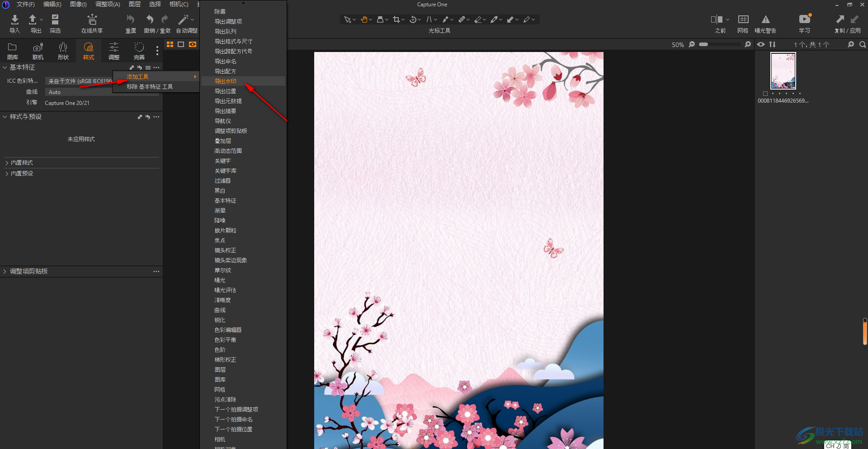This screenshot has height=449, width=868.
Task: Select the Styles (样式) tool tab icon
Action: click(88, 47)
